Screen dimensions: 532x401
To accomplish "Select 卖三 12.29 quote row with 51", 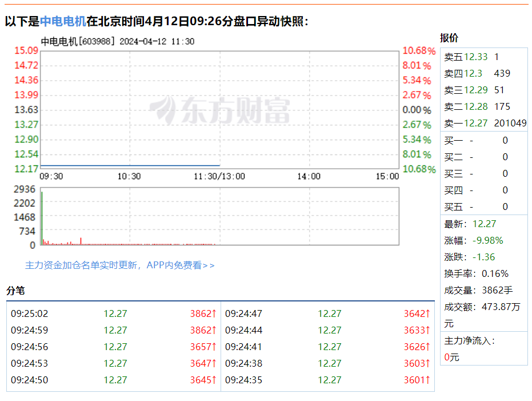I will tap(484, 90).
